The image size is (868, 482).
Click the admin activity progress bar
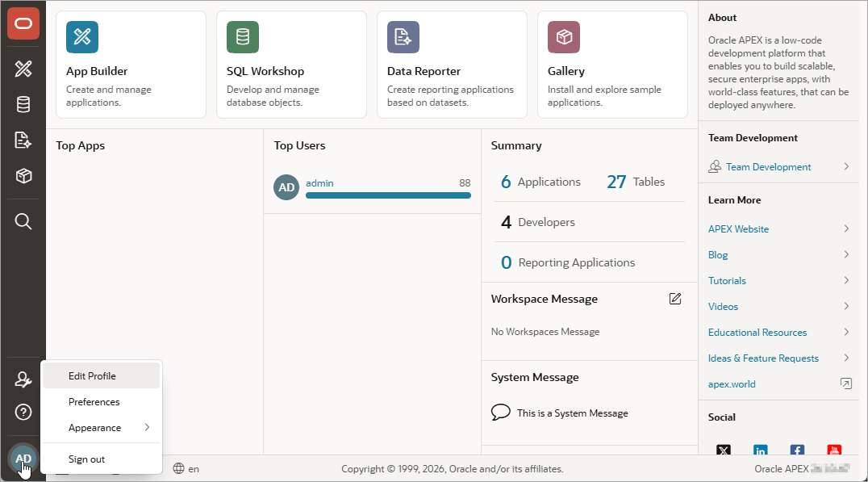[x=388, y=195]
